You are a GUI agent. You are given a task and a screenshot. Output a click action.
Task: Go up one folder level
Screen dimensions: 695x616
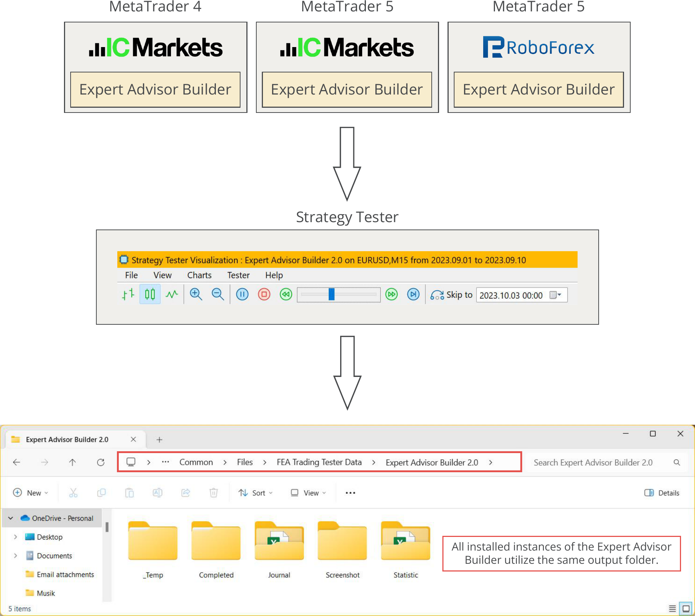[72, 463]
